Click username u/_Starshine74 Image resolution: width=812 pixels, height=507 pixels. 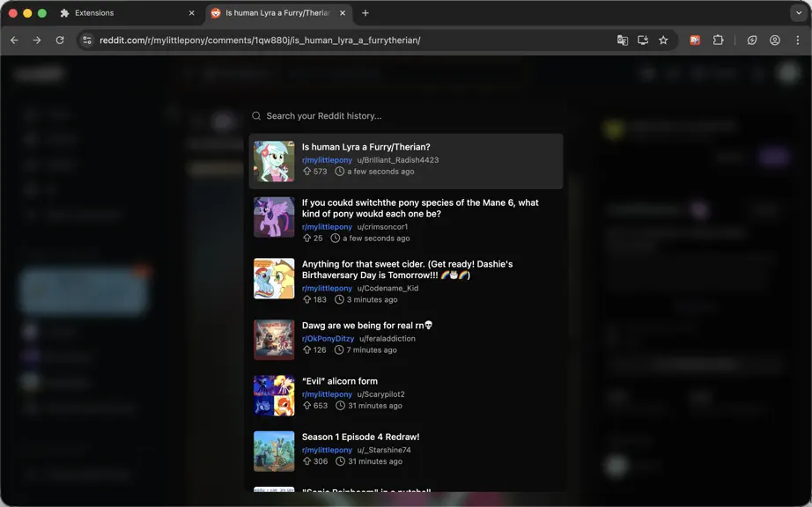(384, 450)
